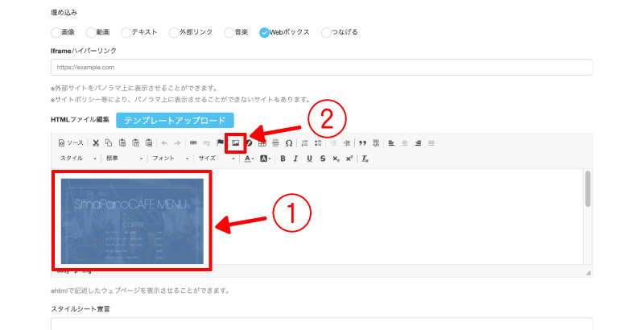Insert a table using the table icon
644x330 pixels.
tap(262, 143)
